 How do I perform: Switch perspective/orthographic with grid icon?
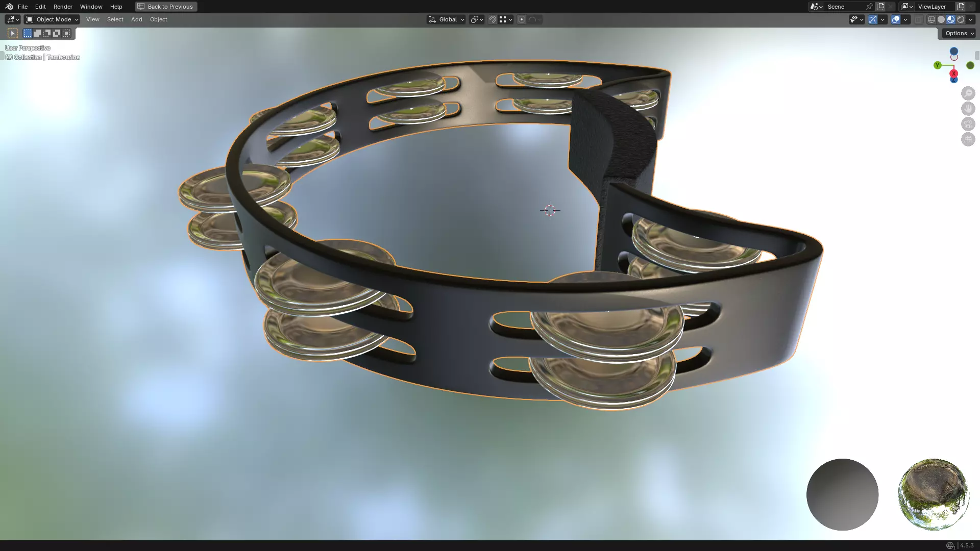point(968,139)
